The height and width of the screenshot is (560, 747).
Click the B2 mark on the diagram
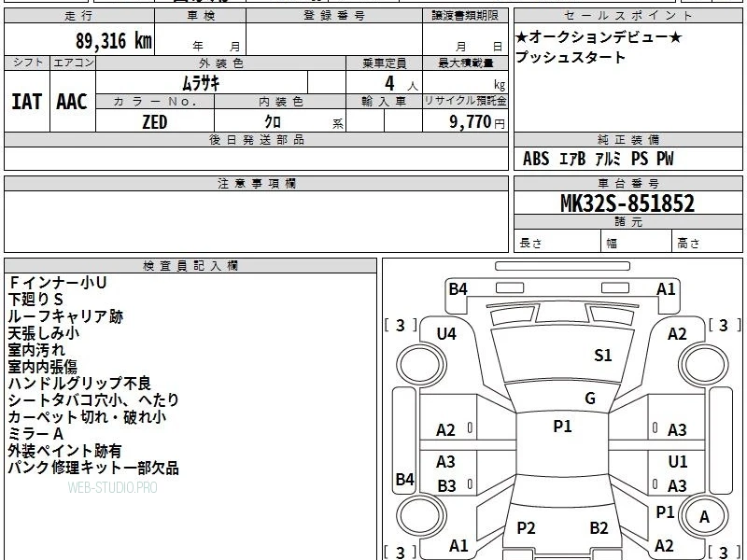pyautogui.click(x=599, y=528)
